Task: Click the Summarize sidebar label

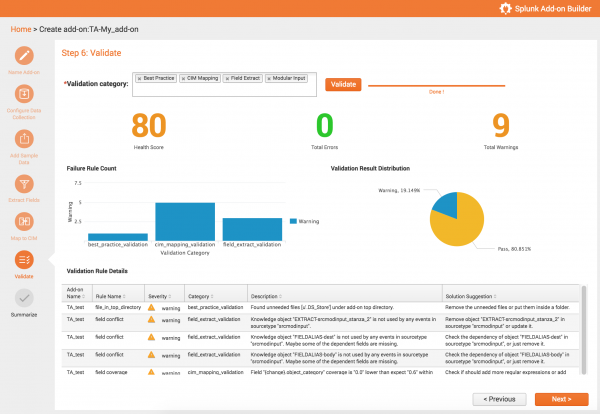Action: click(24, 315)
